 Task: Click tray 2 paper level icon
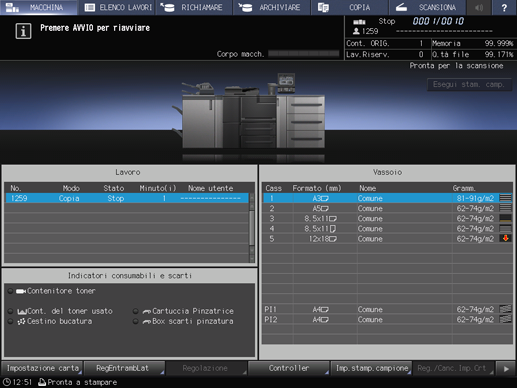[x=505, y=208]
